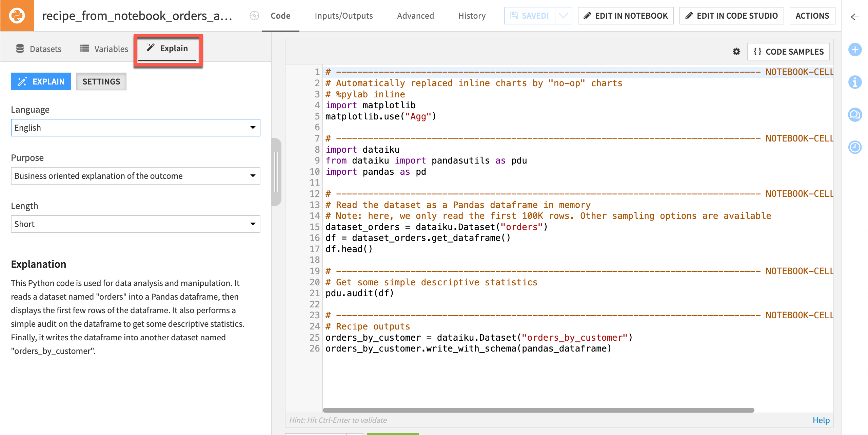
Task: Click the plus icon in the right sidebar
Action: [x=855, y=50]
